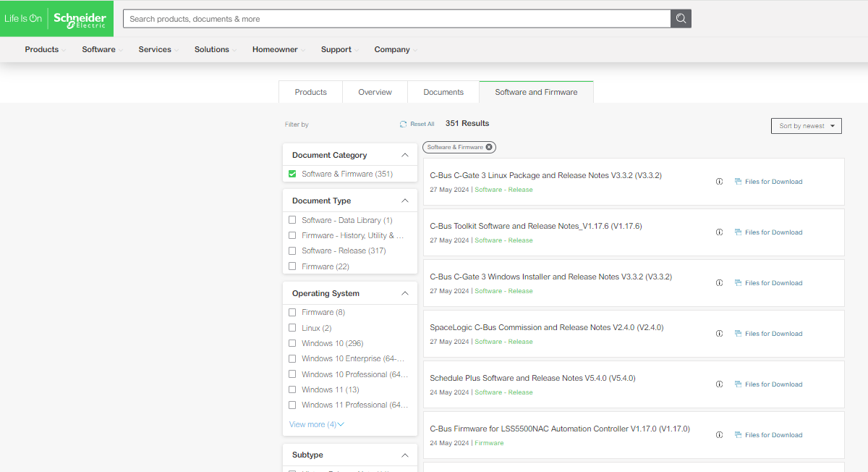Image resolution: width=868 pixels, height=472 pixels.
Task: Click download icon for C-Gate 3 Windows Installer
Action: (x=738, y=283)
